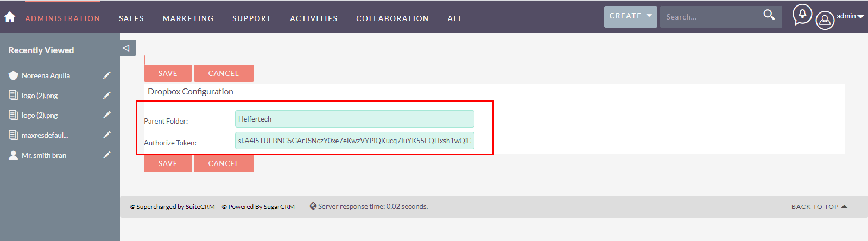Screen dimensions: 868x241
Task: Click the Parent Folder input field
Action: point(354,119)
